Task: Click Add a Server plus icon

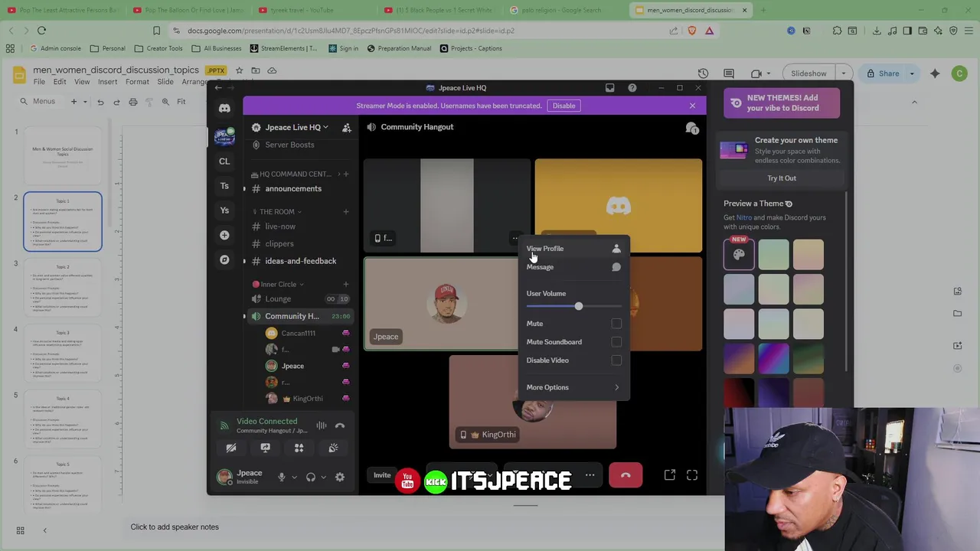Action: 224,235
